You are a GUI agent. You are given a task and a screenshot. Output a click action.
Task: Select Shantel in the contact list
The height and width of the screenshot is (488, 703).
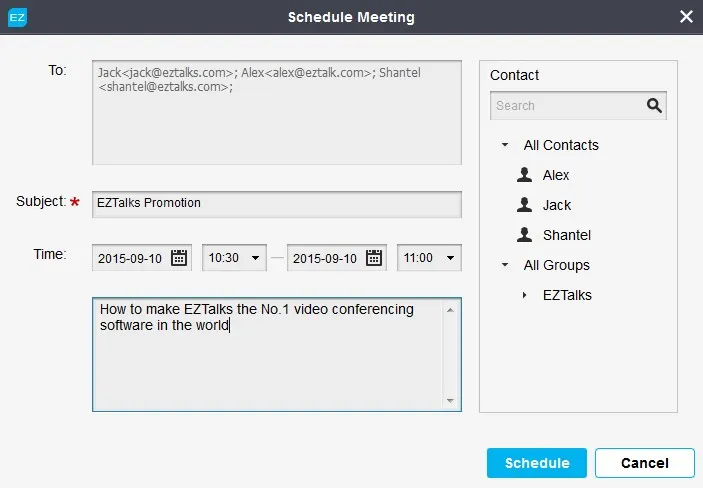coord(566,235)
